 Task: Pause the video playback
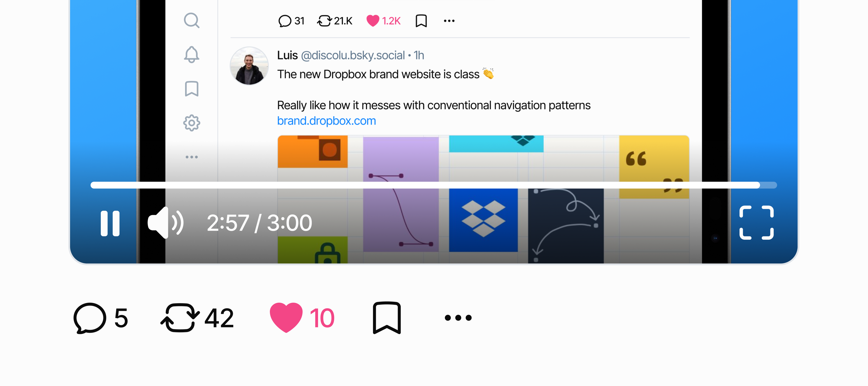tap(110, 223)
